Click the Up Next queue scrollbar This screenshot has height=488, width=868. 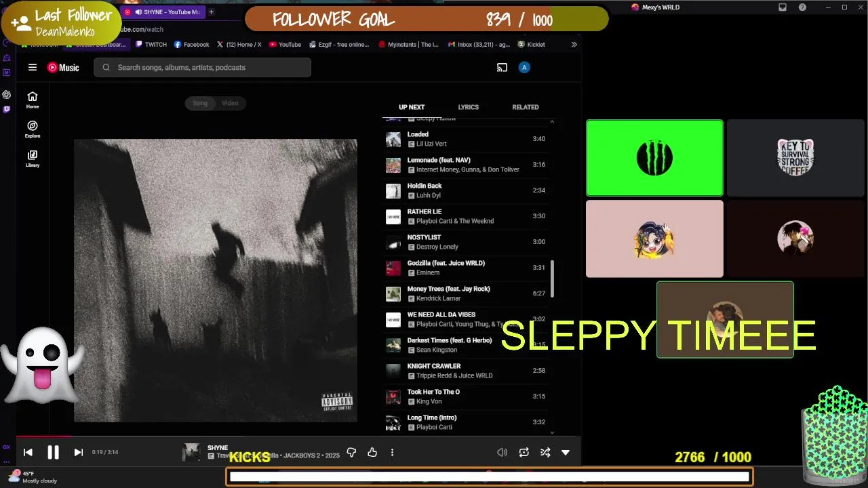click(x=552, y=279)
